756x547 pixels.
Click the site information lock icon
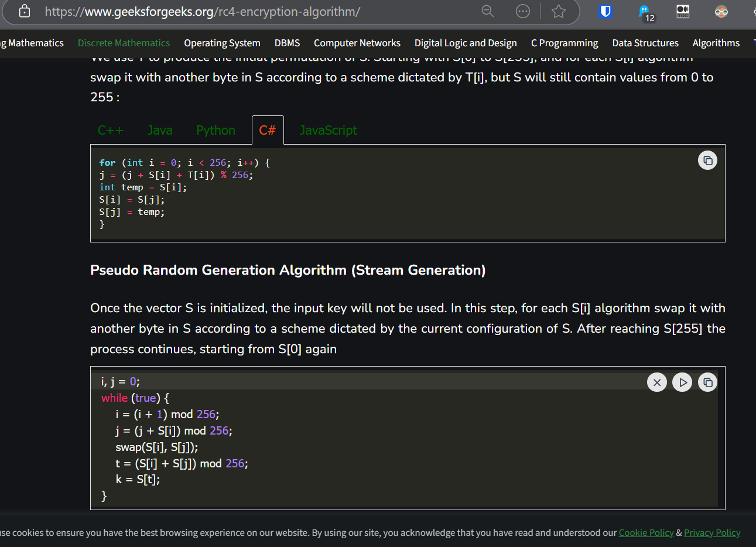click(x=25, y=11)
